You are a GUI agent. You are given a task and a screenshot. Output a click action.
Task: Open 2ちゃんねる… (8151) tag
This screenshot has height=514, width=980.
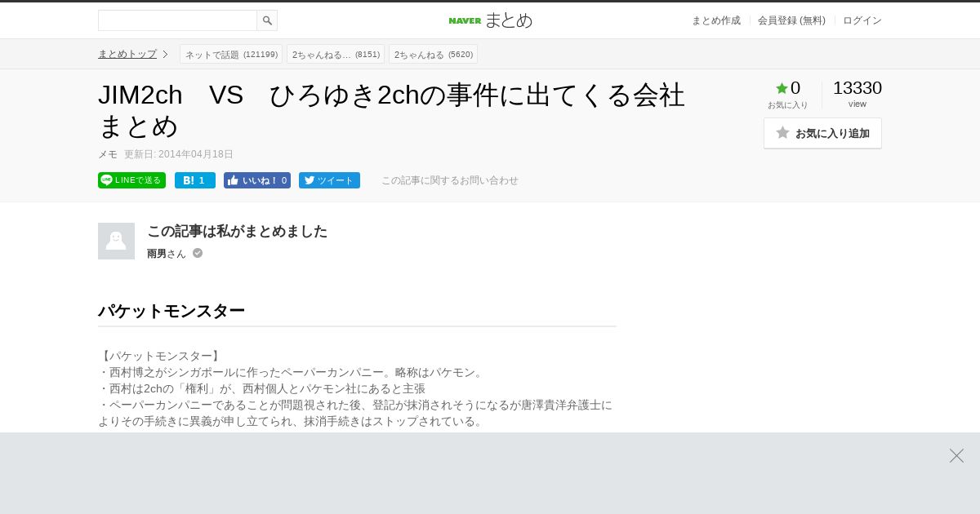pos(336,55)
